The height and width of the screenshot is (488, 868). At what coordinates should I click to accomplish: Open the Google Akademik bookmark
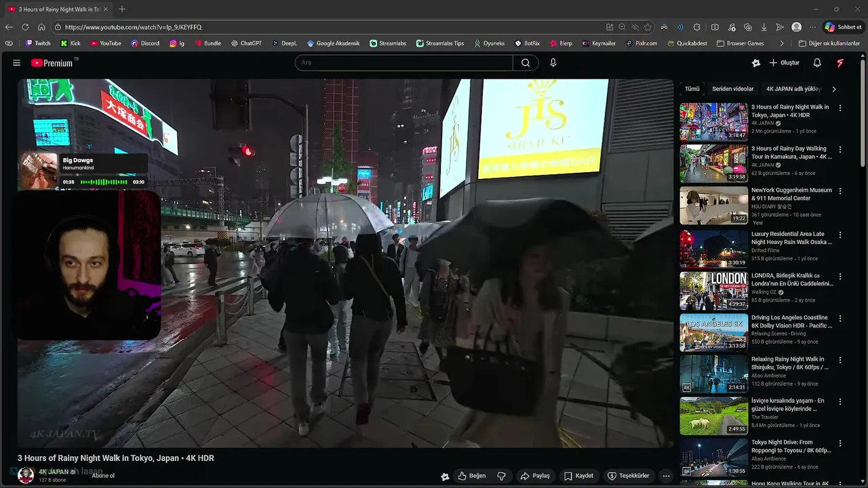(x=333, y=43)
